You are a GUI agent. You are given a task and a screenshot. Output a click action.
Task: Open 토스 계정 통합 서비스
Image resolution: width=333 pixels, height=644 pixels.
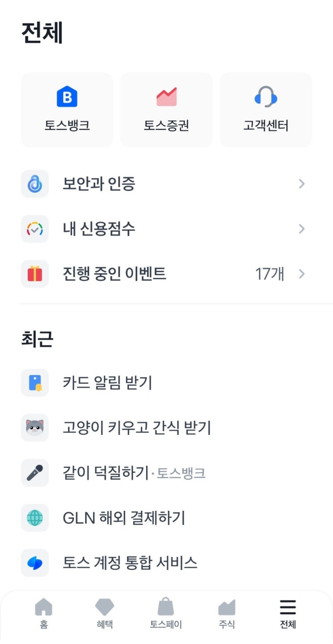pos(166,562)
